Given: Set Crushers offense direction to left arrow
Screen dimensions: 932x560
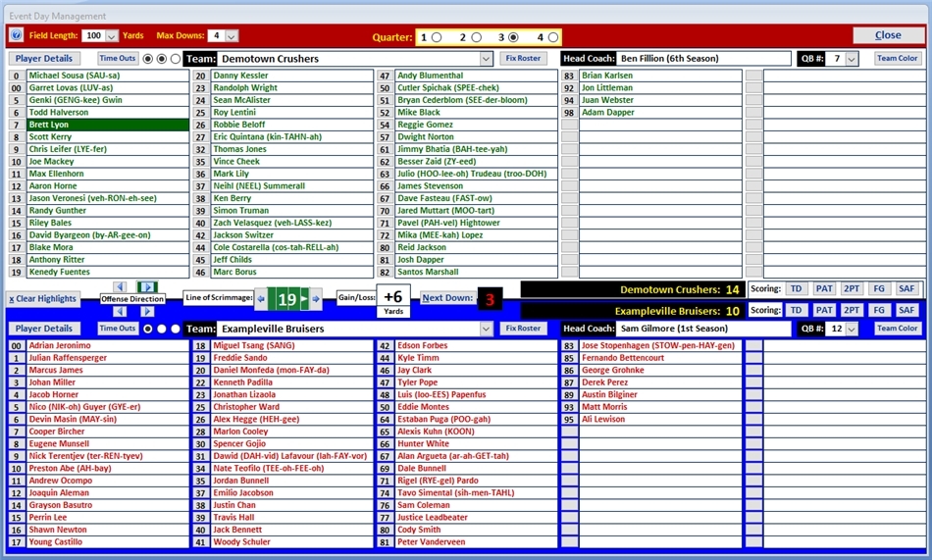Looking at the screenshot, I should coord(120,286).
